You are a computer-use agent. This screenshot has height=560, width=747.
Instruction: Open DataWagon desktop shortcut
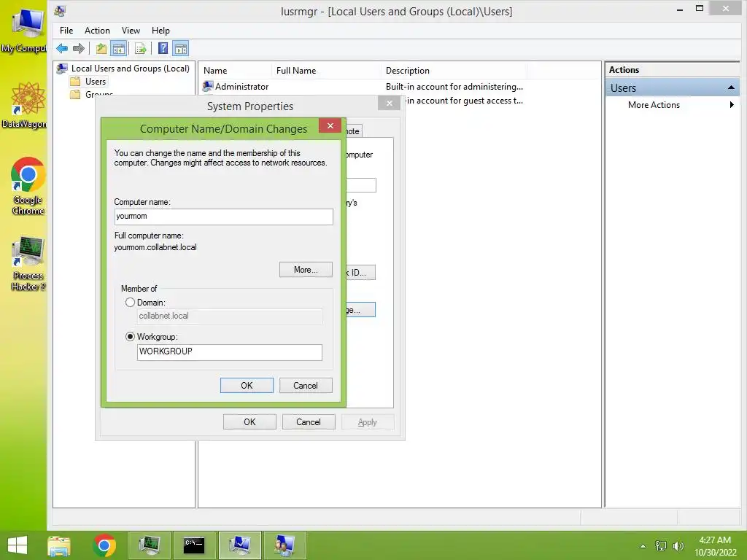click(x=25, y=106)
